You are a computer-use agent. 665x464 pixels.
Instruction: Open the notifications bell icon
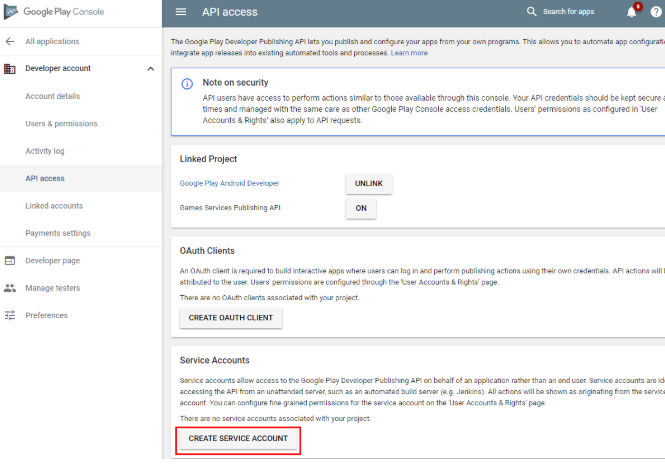[x=632, y=11]
